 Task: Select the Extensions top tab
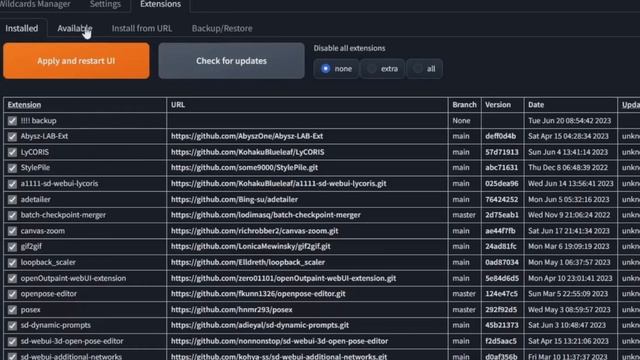point(160,4)
